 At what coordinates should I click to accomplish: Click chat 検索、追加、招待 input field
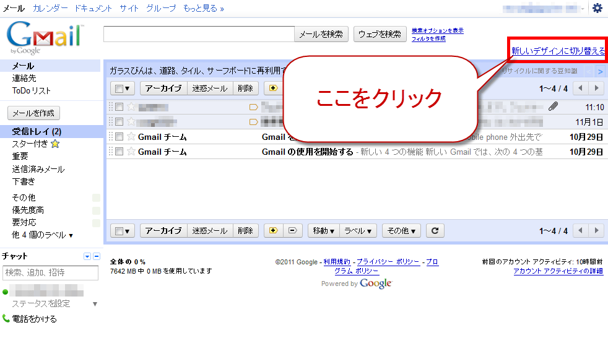(x=50, y=272)
